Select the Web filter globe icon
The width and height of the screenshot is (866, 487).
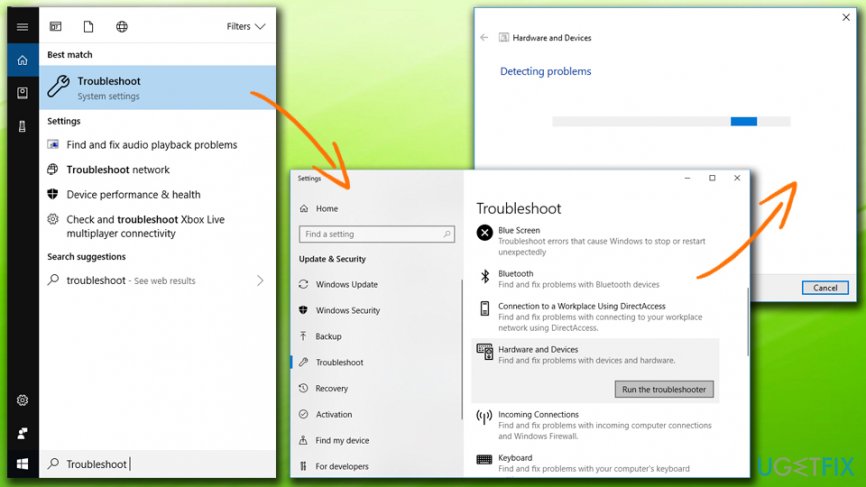[x=122, y=27]
